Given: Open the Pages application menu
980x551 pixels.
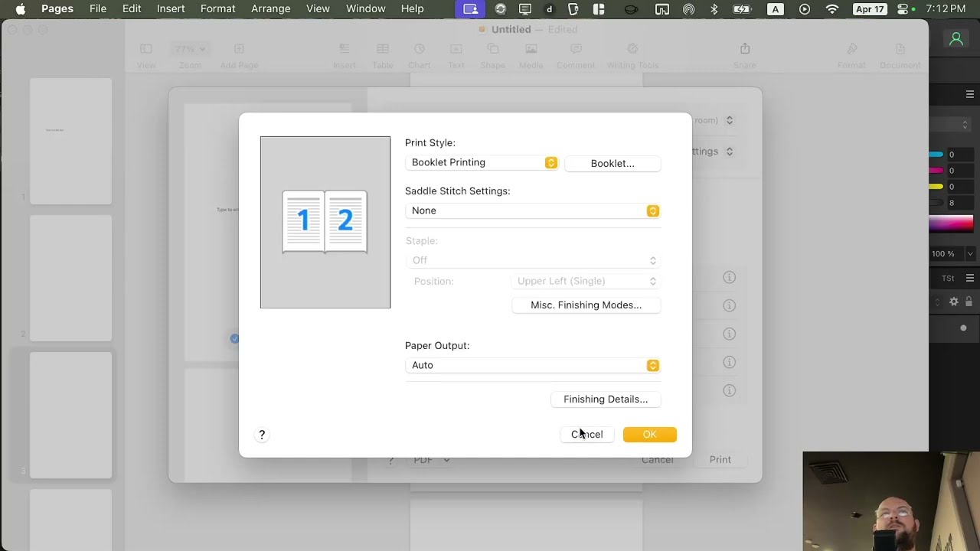Looking at the screenshot, I should (57, 9).
